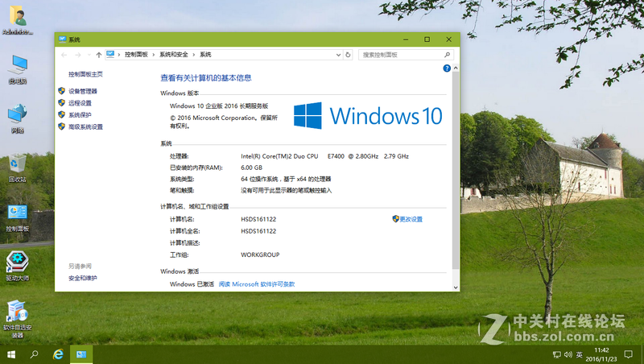Screen dimensions: 644x364
Task: Open the 网络 desktop icon
Action: 17,118
